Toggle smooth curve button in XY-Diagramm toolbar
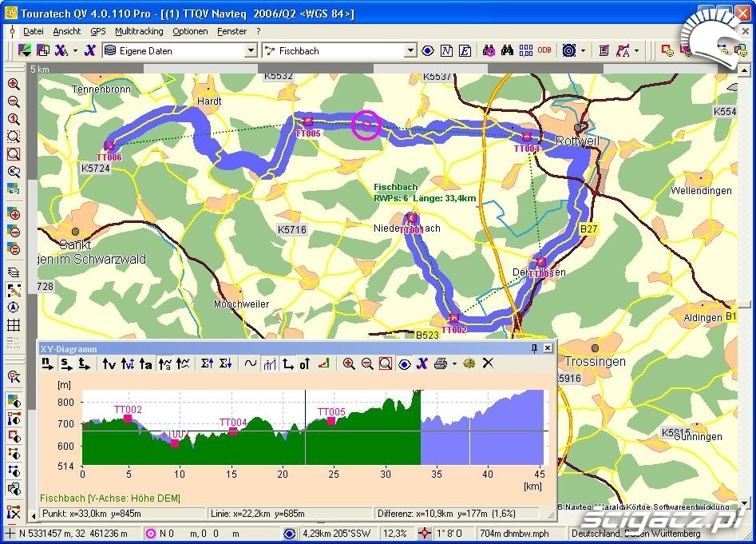 [x=251, y=364]
